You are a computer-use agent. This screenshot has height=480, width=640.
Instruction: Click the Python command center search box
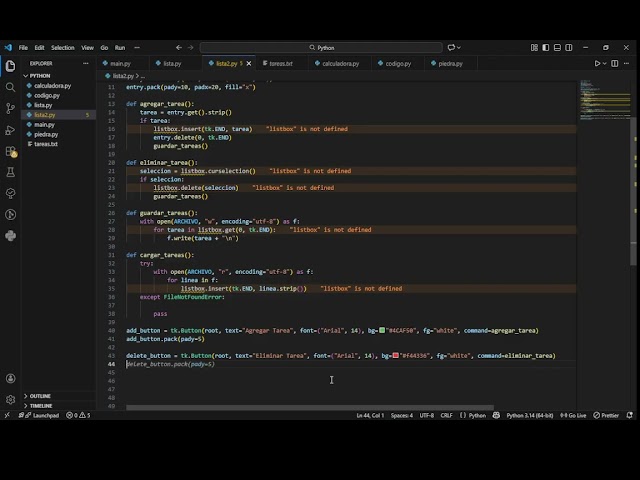321,47
